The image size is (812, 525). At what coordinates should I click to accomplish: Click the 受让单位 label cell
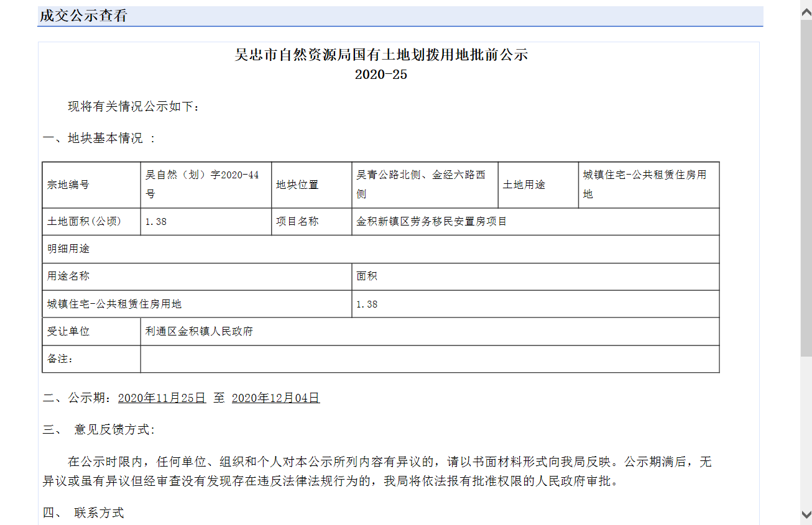point(91,331)
